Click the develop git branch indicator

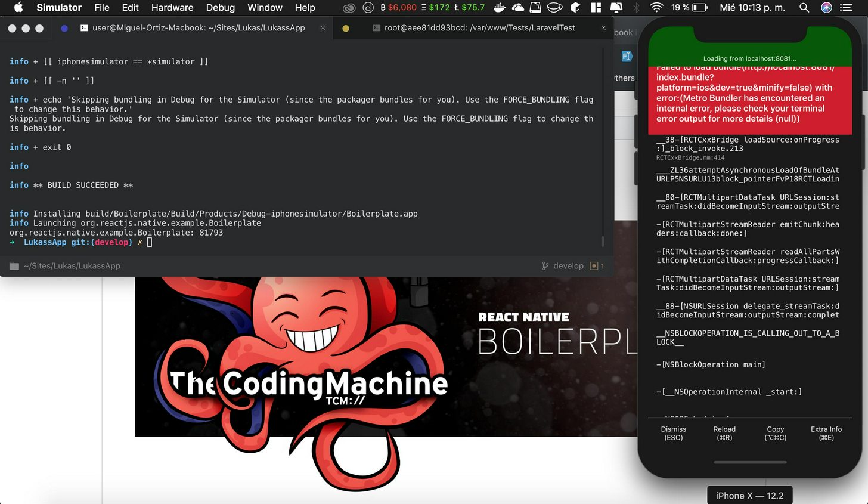pos(563,266)
